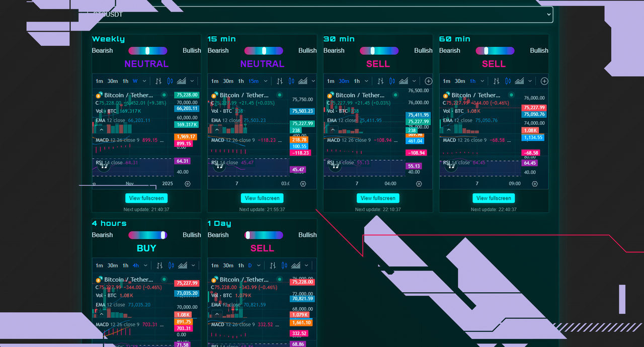The height and width of the screenshot is (347, 644).
Task: Toggle market status dot in 60 min chart
Action: pyautogui.click(x=511, y=95)
